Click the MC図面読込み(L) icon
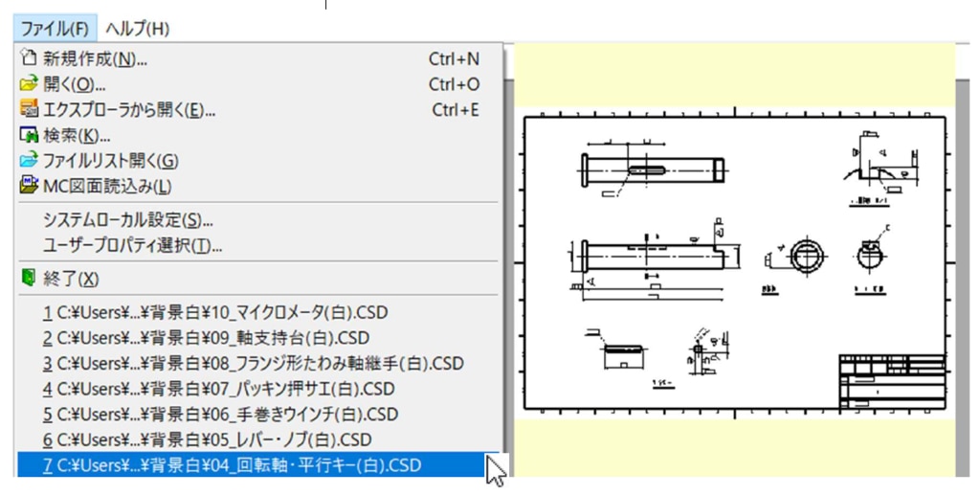The image size is (980, 495). [x=29, y=185]
